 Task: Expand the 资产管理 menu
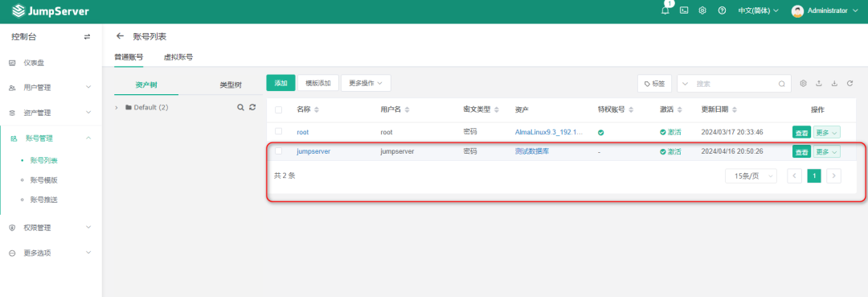(51, 113)
